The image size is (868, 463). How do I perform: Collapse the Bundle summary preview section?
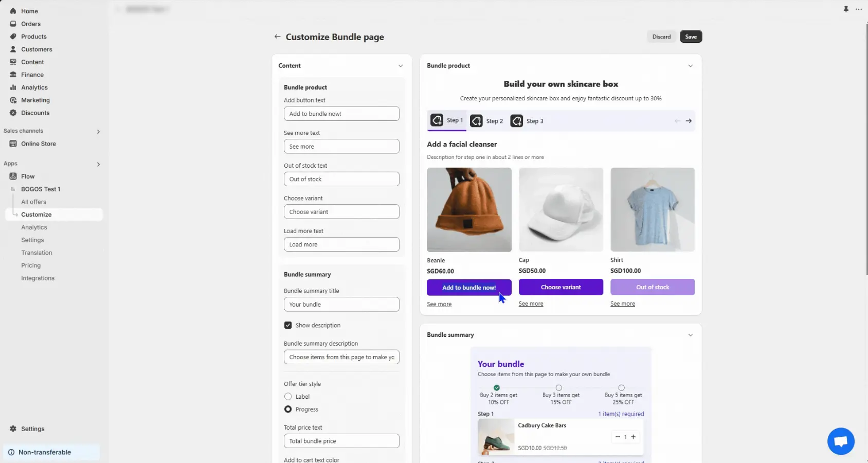(x=690, y=335)
